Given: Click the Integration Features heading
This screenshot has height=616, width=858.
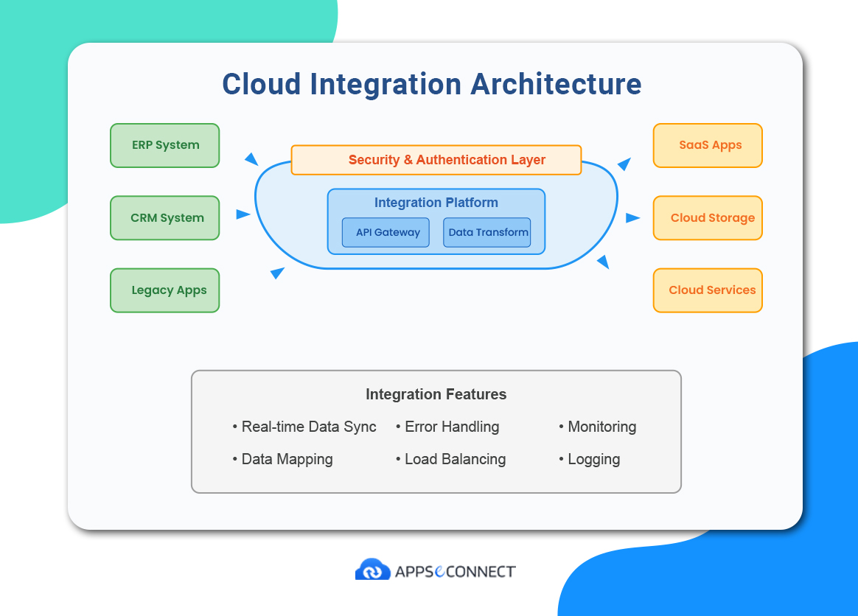Looking at the screenshot, I should (x=436, y=394).
